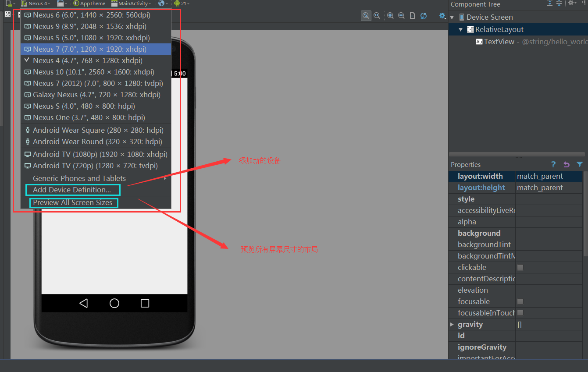Screen dimensions: 588x372
Task: Select Nexus 5 from device list
Action: click(x=96, y=38)
